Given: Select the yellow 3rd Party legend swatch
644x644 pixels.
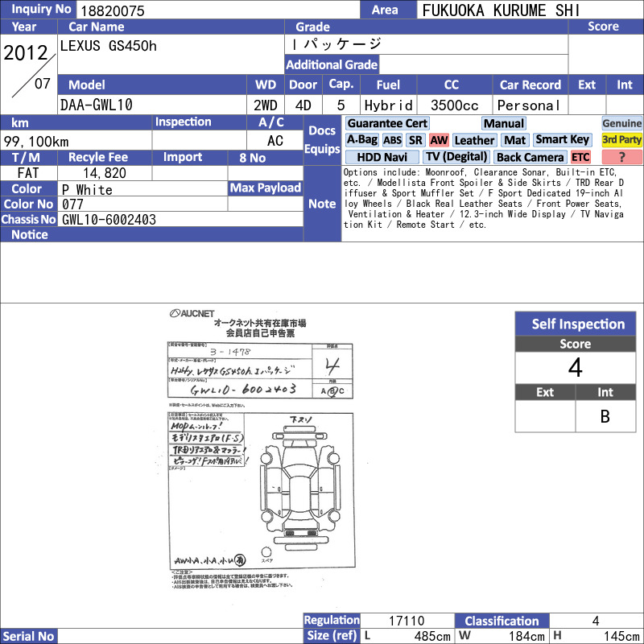Looking at the screenshot, I should 621,140.
